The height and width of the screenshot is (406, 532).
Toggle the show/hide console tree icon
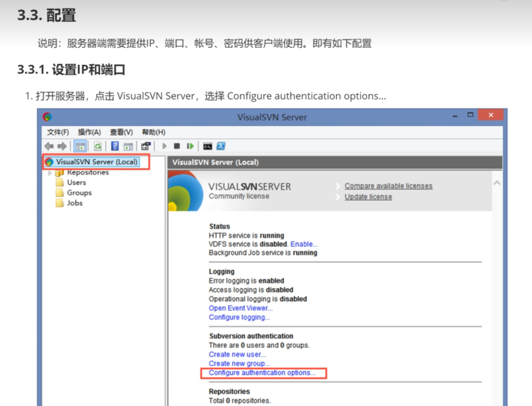pos(80,147)
